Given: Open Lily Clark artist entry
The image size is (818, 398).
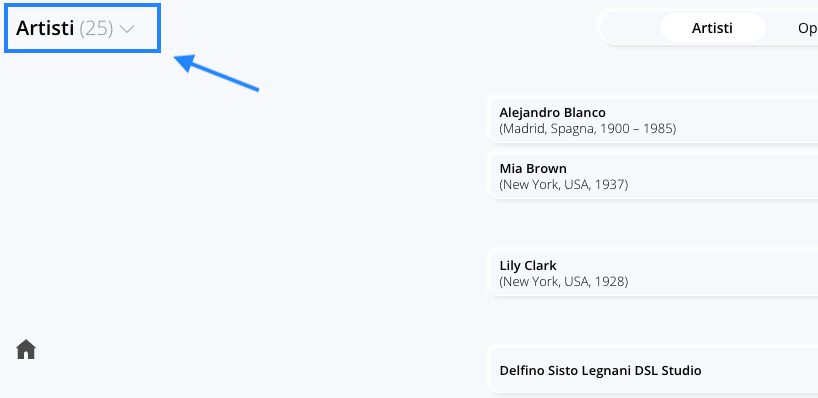Looking at the screenshot, I should click(654, 273).
